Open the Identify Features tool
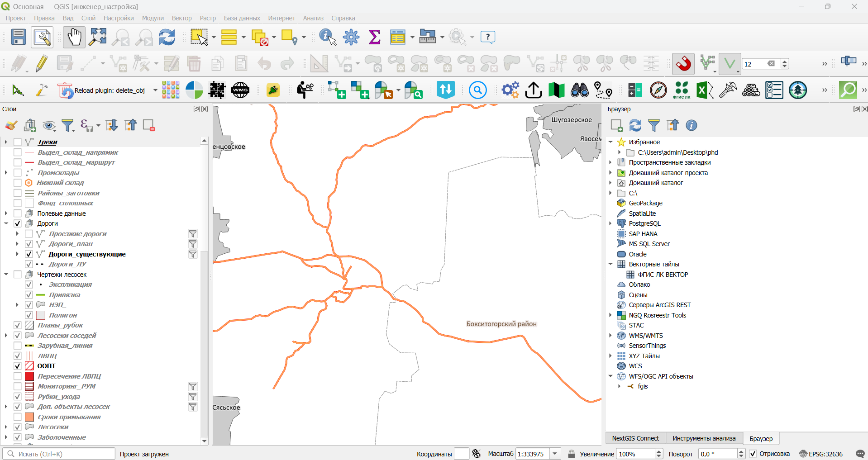The width and height of the screenshot is (868, 460). [328, 37]
